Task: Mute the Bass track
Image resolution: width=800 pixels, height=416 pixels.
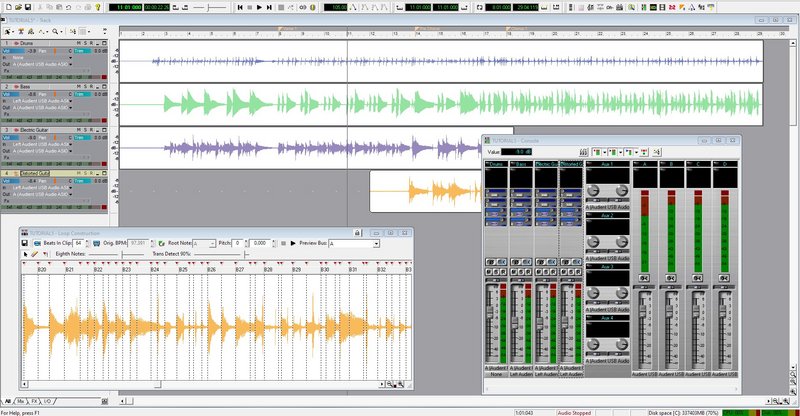Action: (x=79, y=87)
